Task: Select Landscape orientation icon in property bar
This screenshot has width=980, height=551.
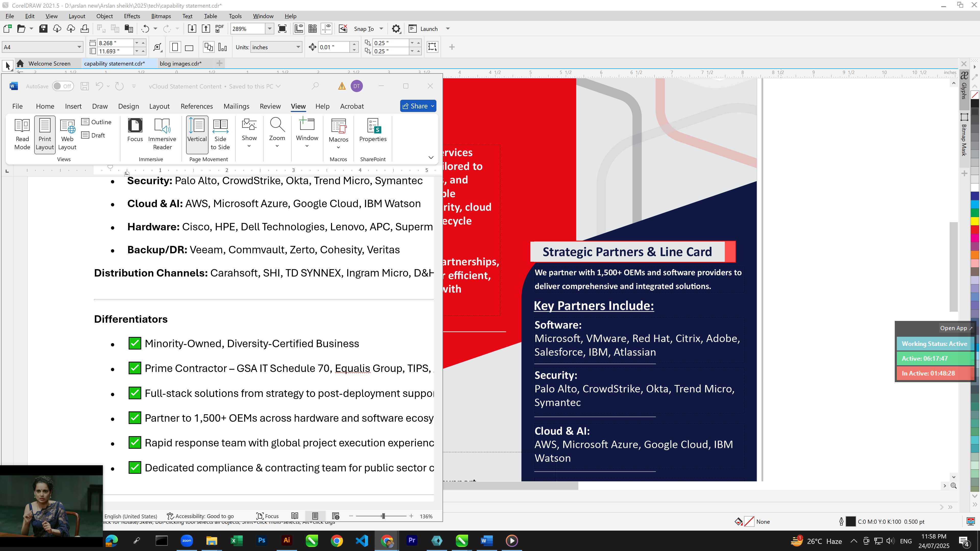Action: click(x=189, y=47)
